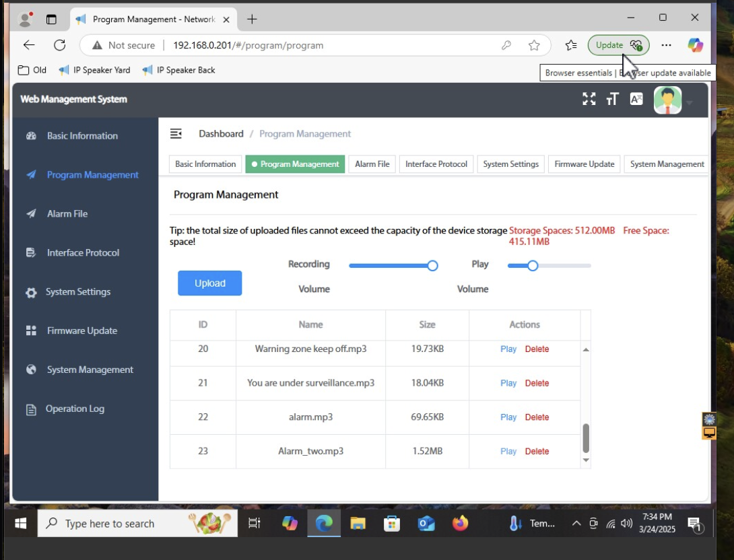Open Firmware Update in the sidebar
Screen dimensions: 734x560
82,330
